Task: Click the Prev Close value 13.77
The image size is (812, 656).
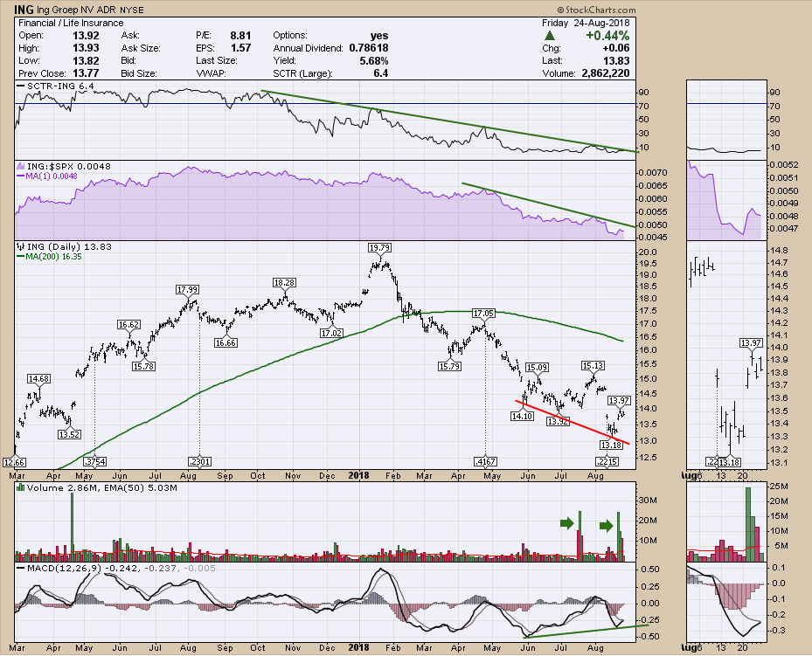Action: click(x=86, y=73)
